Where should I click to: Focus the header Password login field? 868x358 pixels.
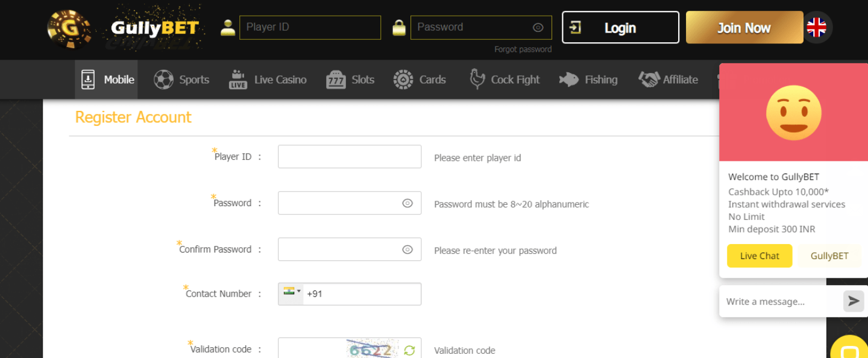coord(481,28)
